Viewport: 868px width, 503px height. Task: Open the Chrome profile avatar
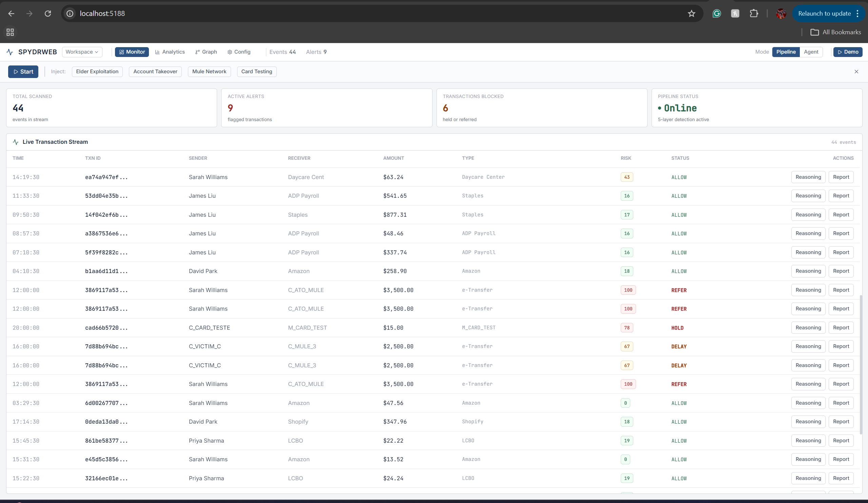[780, 14]
